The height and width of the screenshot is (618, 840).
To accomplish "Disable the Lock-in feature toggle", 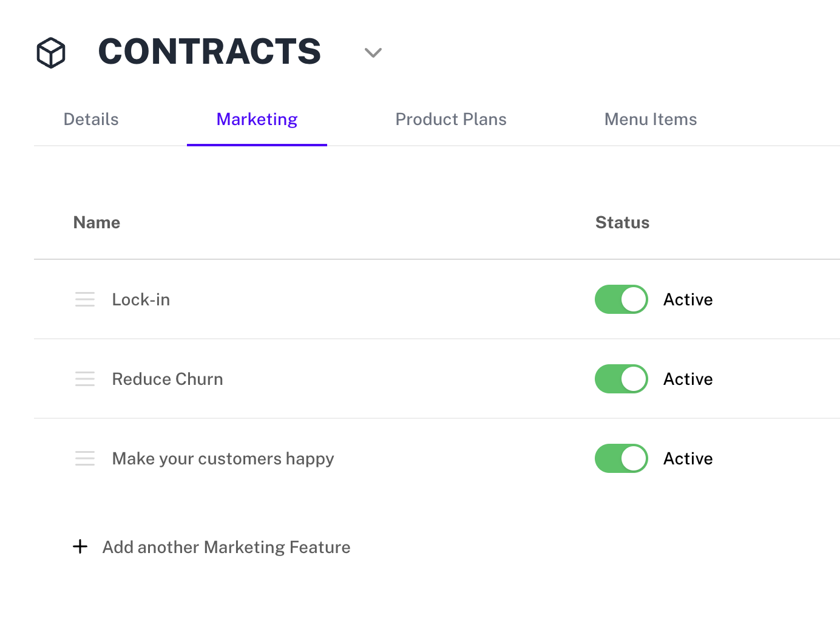I will point(621,299).
